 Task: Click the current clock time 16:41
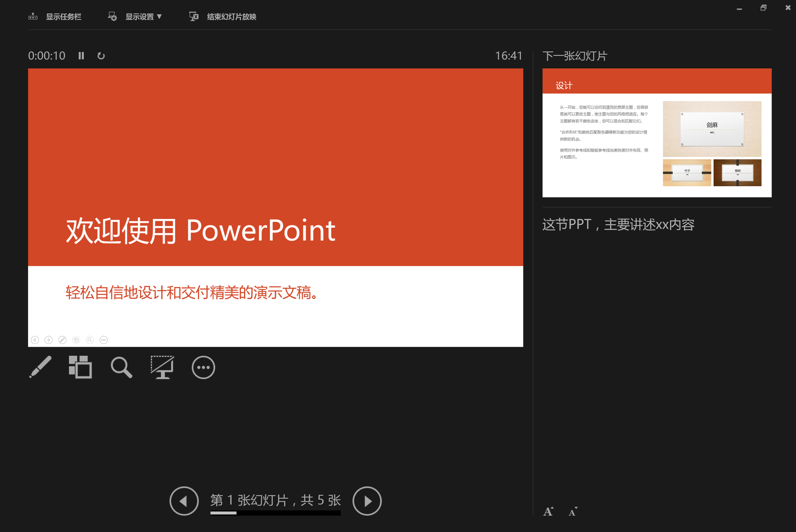pos(509,56)
